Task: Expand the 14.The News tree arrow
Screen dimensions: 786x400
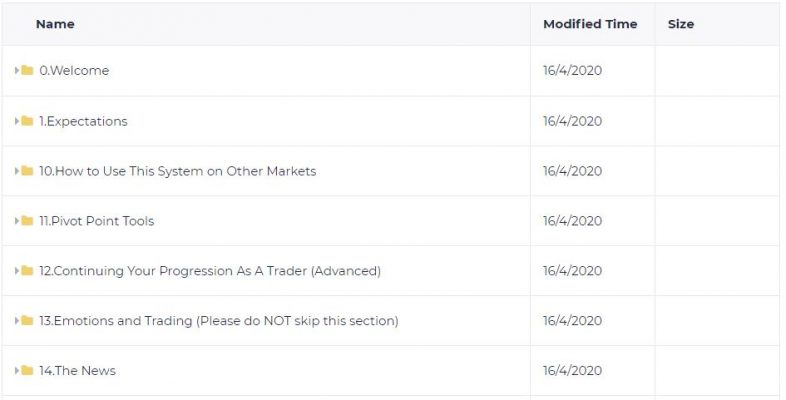Action: [17, 370]
